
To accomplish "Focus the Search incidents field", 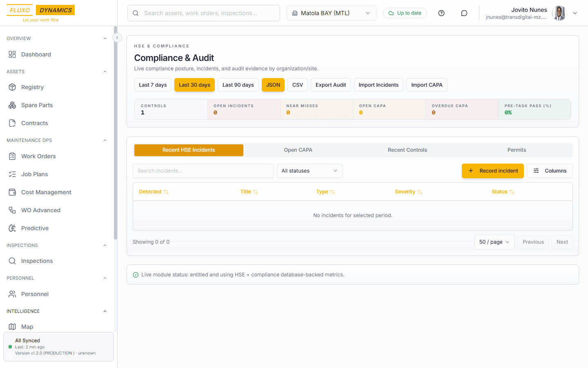I will coord(203,171).
